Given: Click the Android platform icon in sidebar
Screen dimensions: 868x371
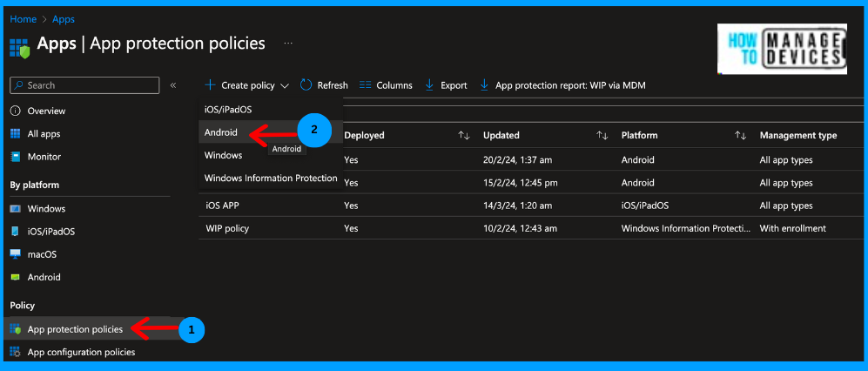Looking at the screenshot, I should click(x=16, y=278).
